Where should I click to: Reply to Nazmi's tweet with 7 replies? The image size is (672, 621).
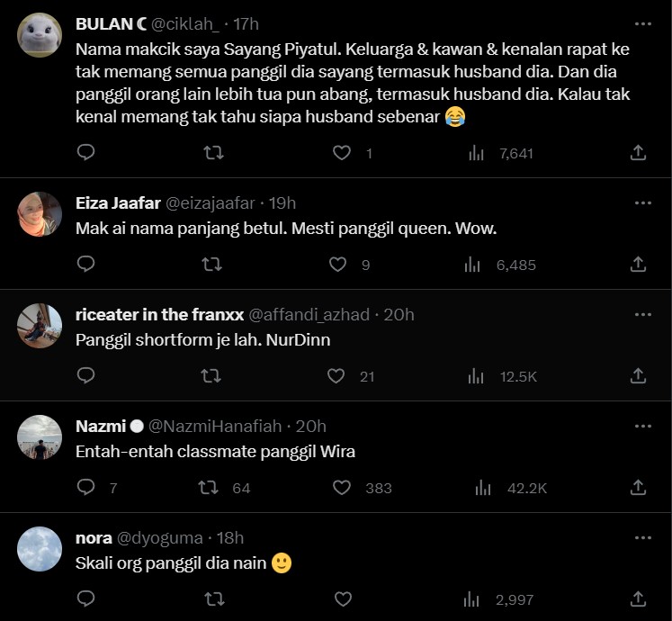[86, 488]
